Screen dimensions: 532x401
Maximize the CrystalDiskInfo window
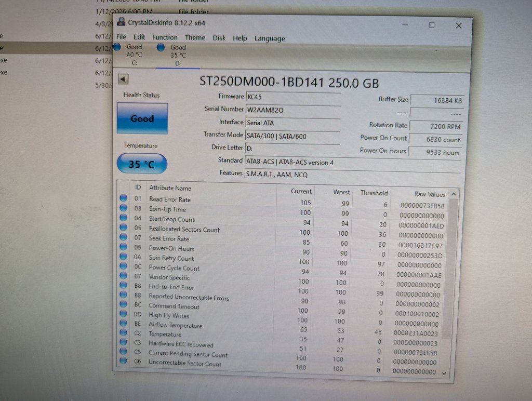431,25
